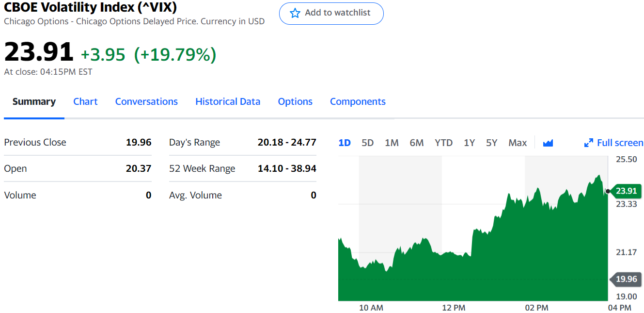Select the 5D chart range

(368, 143)
